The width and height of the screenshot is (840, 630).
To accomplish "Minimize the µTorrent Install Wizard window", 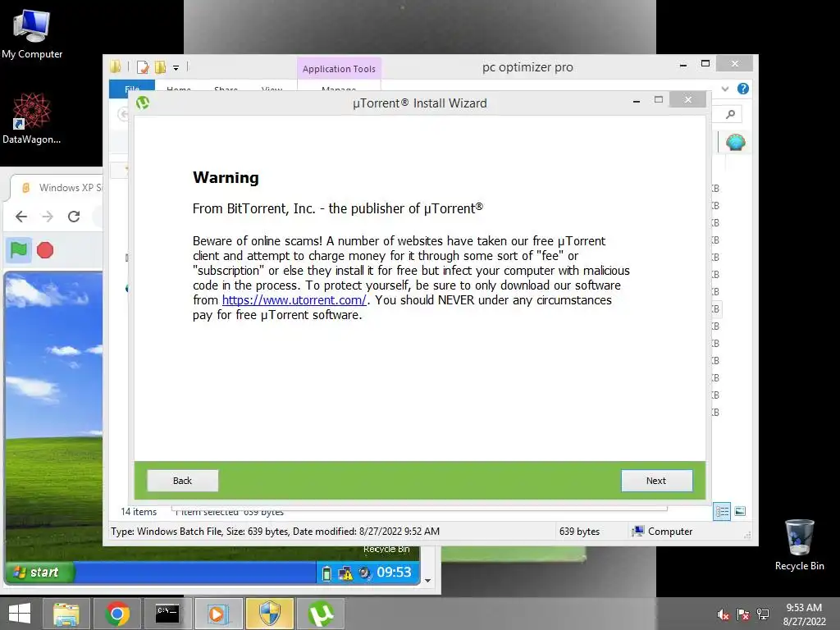I will tap(637, 100).
